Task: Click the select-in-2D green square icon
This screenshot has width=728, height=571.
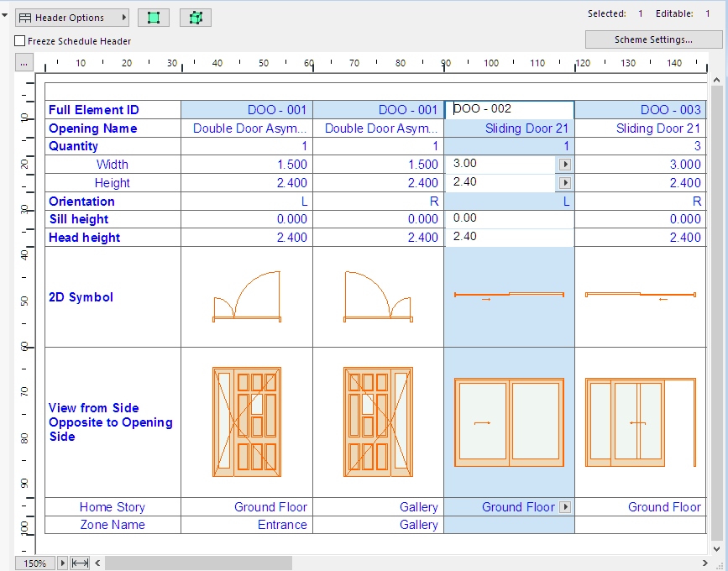Action: (x=153, y=18)
